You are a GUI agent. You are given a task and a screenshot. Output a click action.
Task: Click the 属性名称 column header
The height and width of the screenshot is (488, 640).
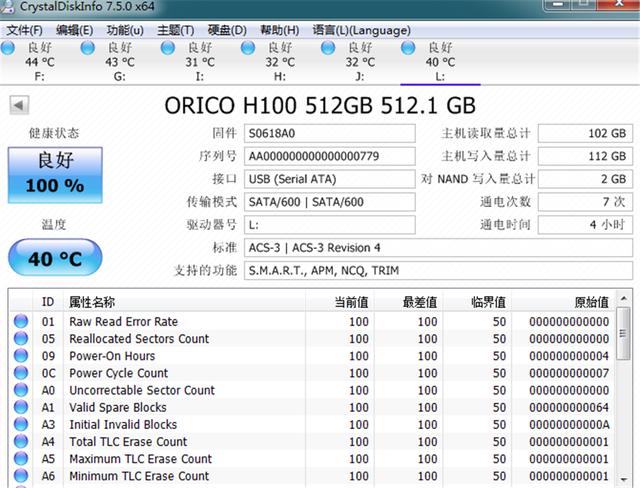(x=184, y=302)
